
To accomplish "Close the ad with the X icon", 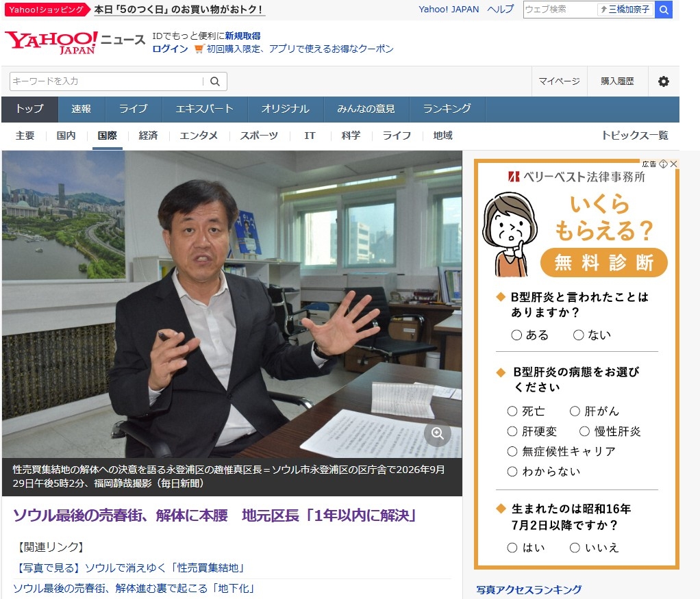I will (x=674, y=164).
